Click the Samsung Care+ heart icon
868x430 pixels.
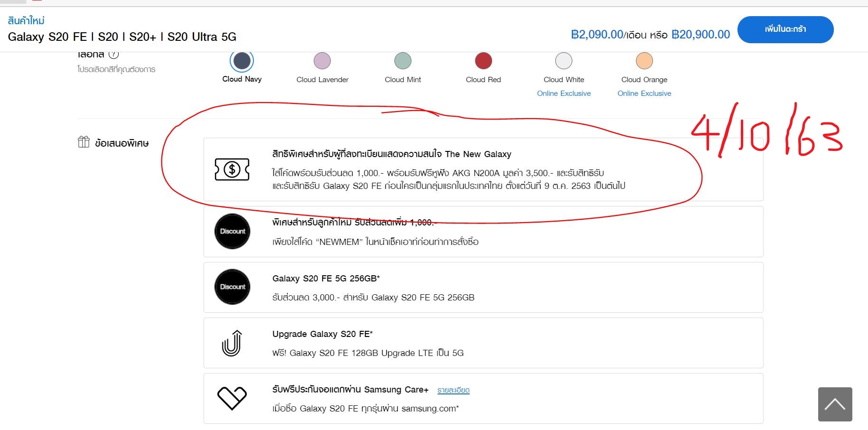click(x=232, y=398)
